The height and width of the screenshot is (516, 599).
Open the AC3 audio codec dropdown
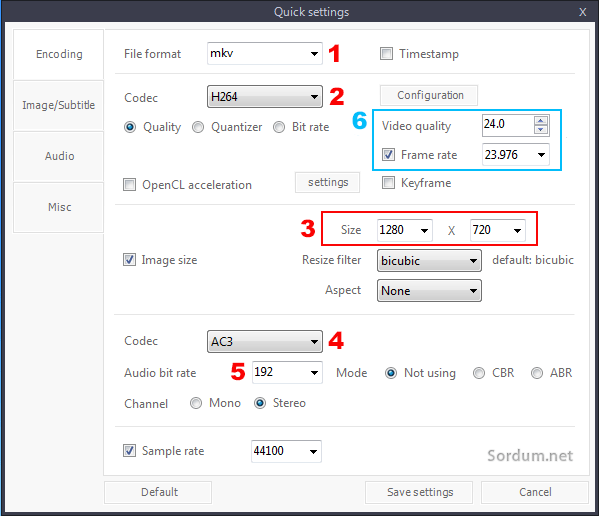(x=265, y=341)
